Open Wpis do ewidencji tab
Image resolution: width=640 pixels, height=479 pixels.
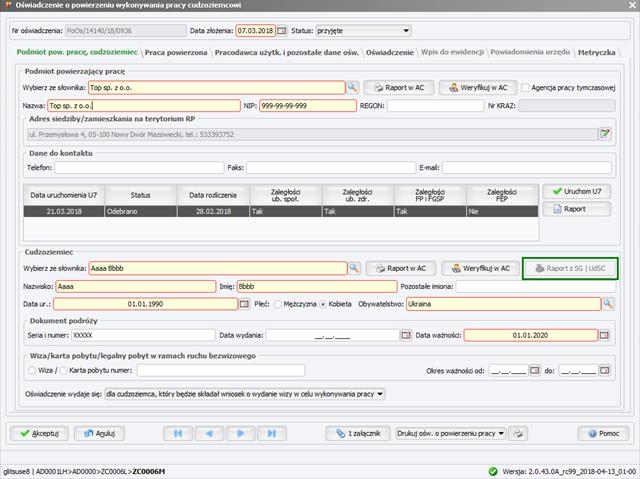(453, 52)
